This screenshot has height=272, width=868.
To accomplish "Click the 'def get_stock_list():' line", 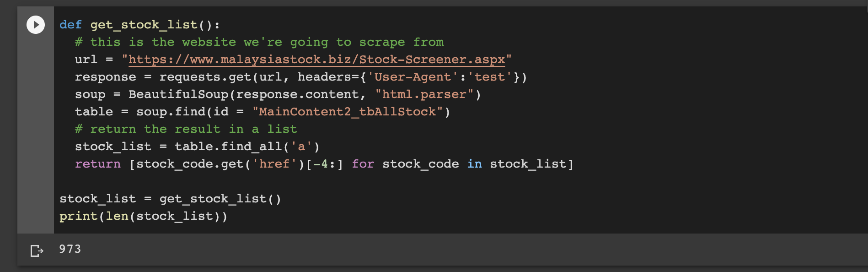I will 140,25.
